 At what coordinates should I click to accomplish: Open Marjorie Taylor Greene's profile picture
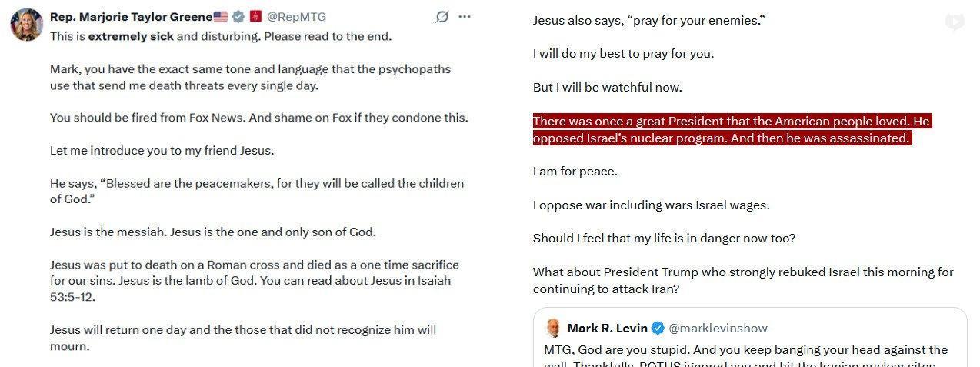point(26,25)
